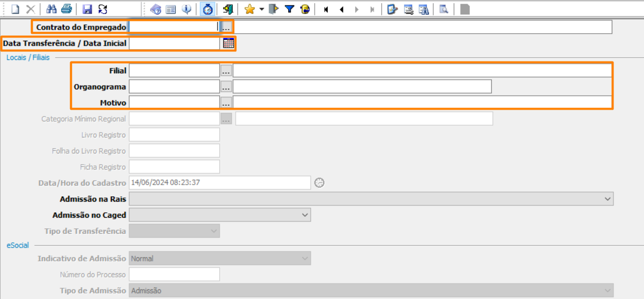Click the Ficha Registro field
The height and width of the screenshot is (299, 644).
tap(174, 167)
